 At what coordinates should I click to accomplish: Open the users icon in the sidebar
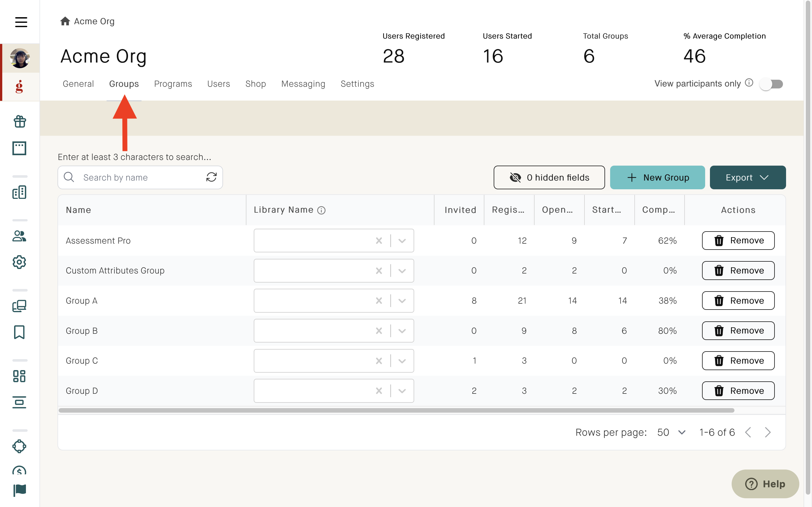(x=19, y=236)
